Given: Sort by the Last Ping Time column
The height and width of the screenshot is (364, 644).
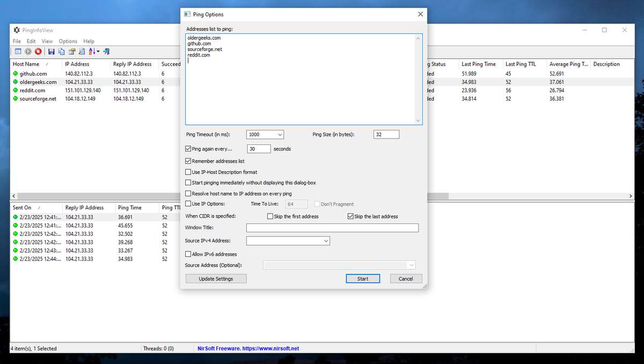Looking at the screenshot, I should [x=481, y=64].
